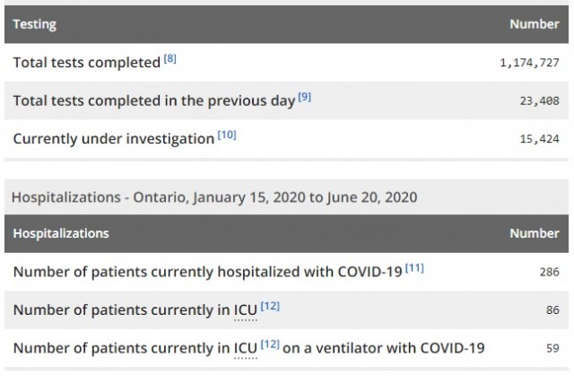The width and height of the screenshot is (574, 392).
Task: Open footnote [11] for hospitalized COVID-19 patients
Action: pos(414,268)
